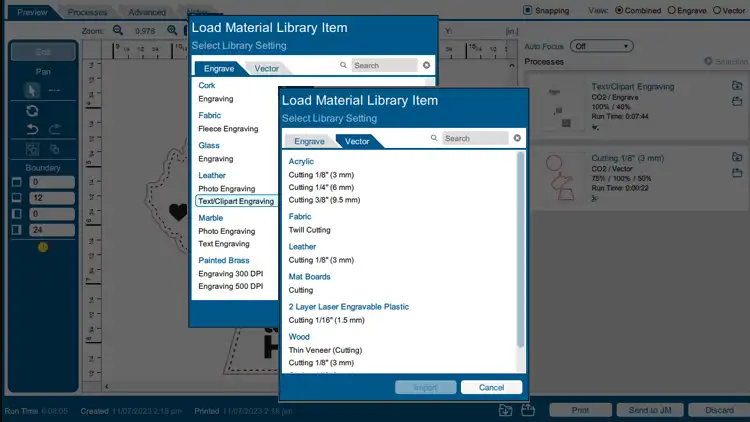The height and width of the screenshot is (422, 750).
Task: Click the material list vertical scrollbar
Action: 520,250
